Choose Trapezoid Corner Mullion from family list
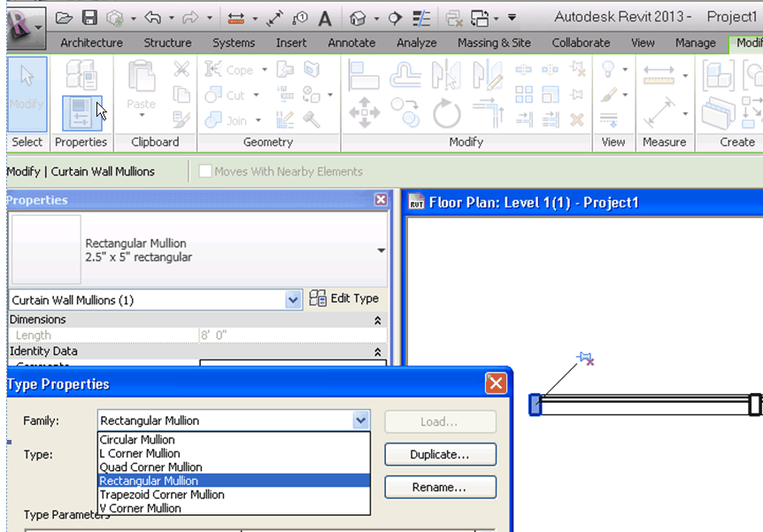The image size is (763, 532). pos(234,495)
